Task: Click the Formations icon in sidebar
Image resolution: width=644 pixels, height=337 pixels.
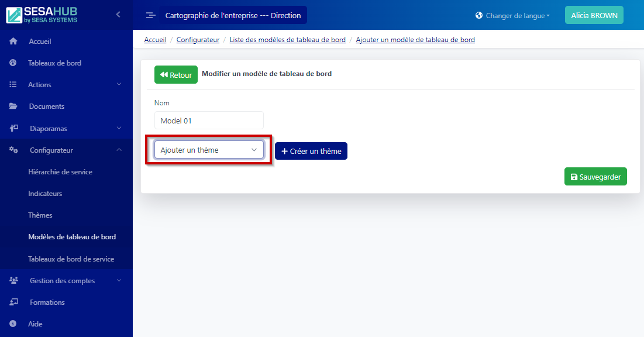Action: click(x=13, y=302)
